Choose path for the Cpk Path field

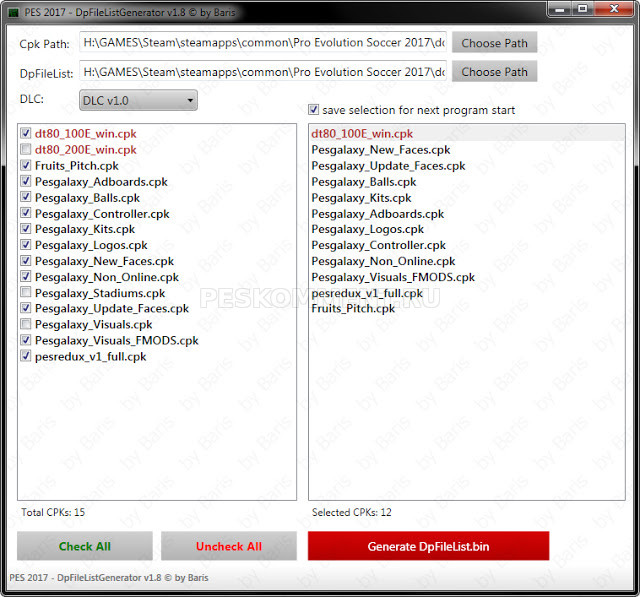point(494,42)
